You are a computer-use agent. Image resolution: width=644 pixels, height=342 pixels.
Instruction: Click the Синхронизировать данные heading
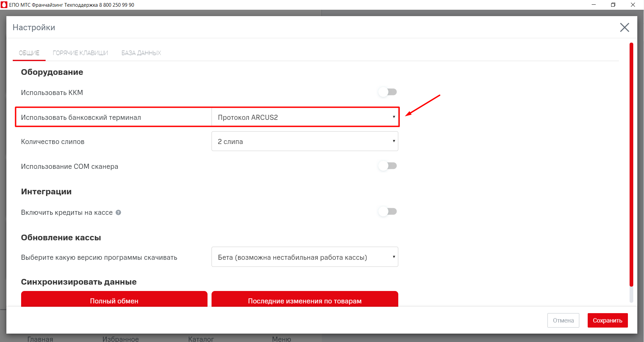[79, 282]
